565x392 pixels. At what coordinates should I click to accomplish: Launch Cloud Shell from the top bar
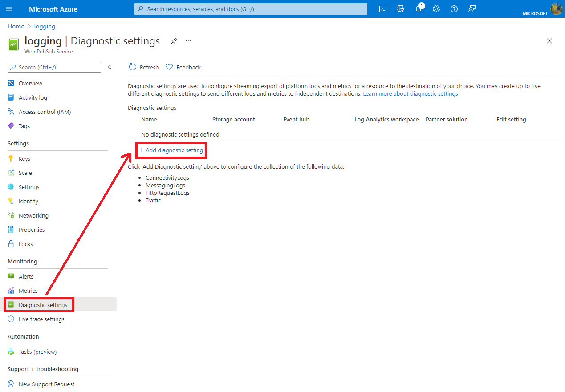click(382, 9)
